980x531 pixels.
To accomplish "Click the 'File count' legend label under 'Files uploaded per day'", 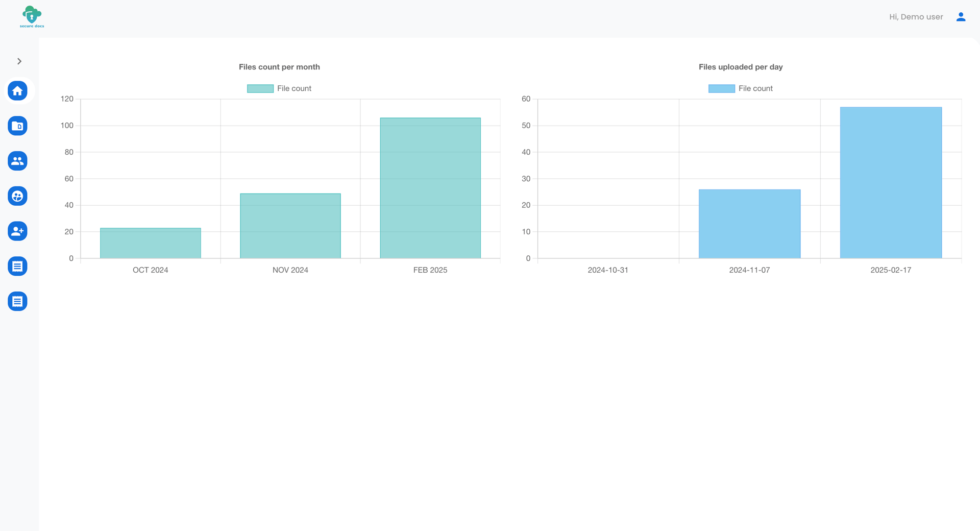I will click(755, 88).
